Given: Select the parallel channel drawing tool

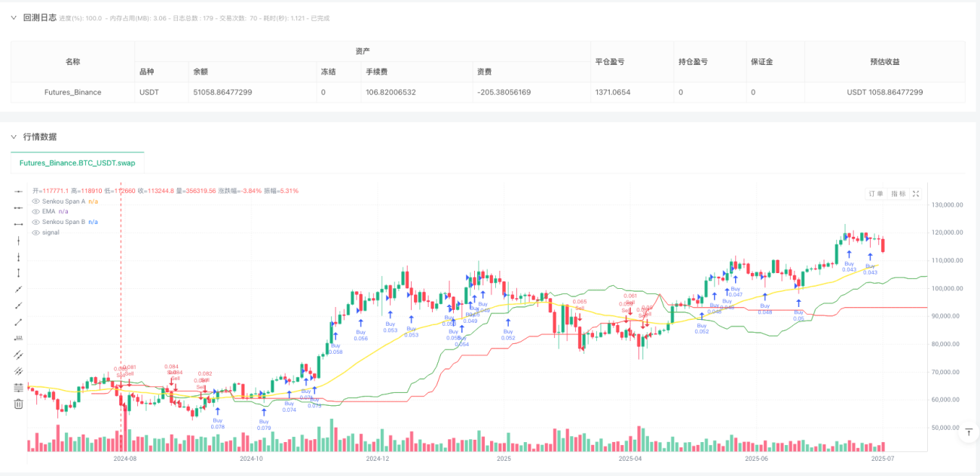Looking at the screenshot, I should click(18, 355).
